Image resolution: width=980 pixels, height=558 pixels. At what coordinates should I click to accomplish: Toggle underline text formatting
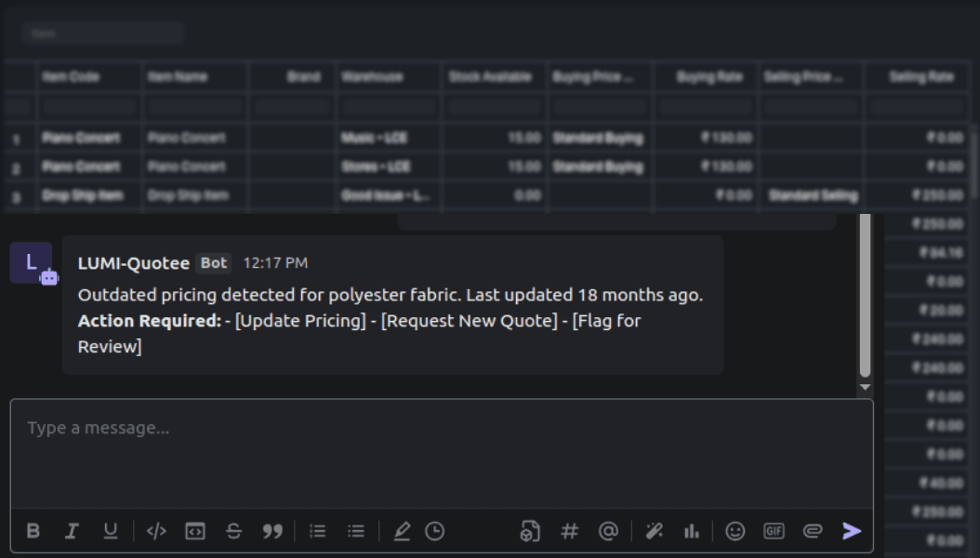(111, 531)
